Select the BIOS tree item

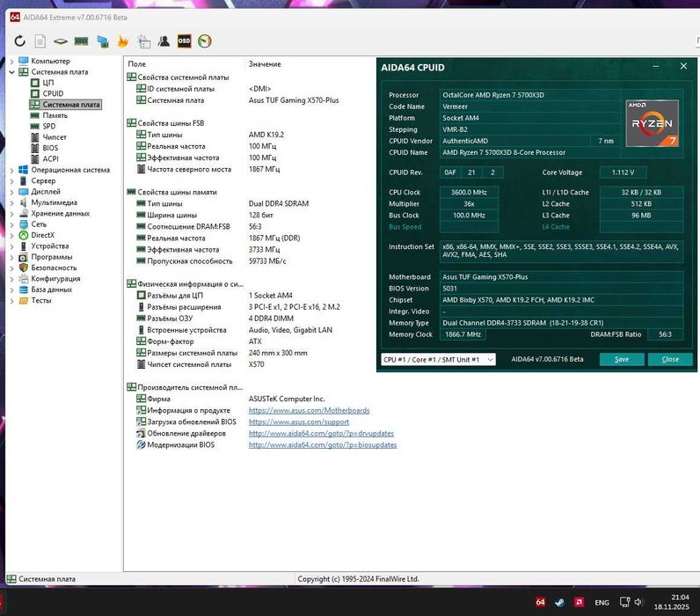click(x=50, y=148)
